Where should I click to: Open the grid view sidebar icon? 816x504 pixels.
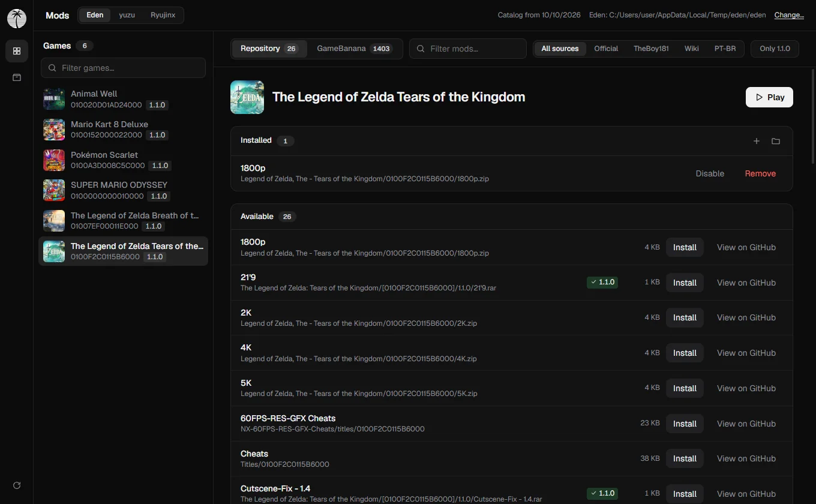tap(17, 51)
